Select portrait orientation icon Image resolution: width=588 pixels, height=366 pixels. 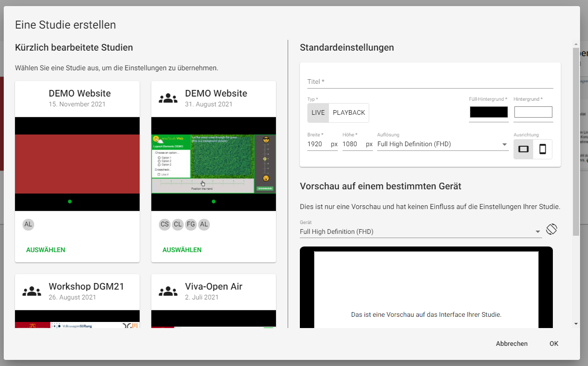point(543,149)
